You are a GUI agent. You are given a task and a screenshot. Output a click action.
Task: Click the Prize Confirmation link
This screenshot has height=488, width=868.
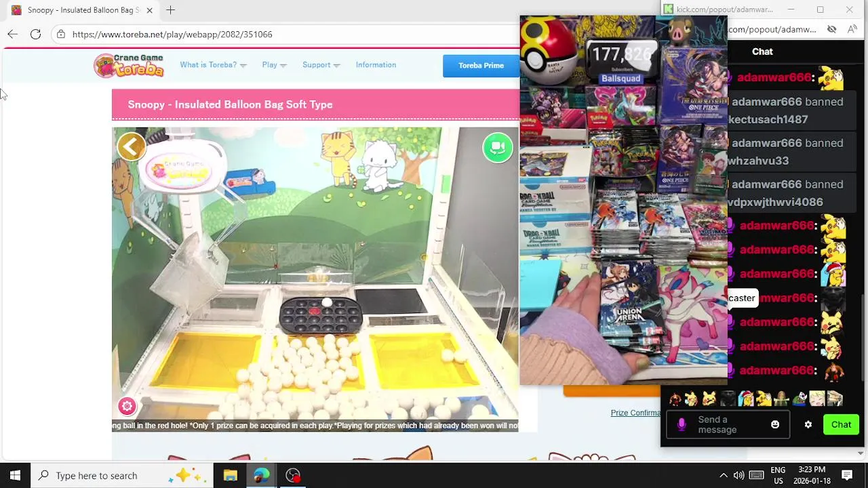click(635, 413)
